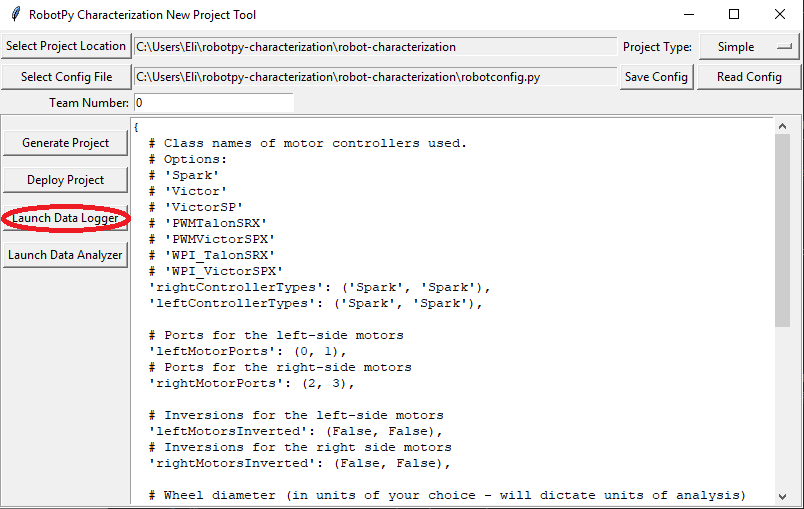Click the feather icon in the title bar
The width and height of the screenshot is (804, 509).
pos(14,15)
